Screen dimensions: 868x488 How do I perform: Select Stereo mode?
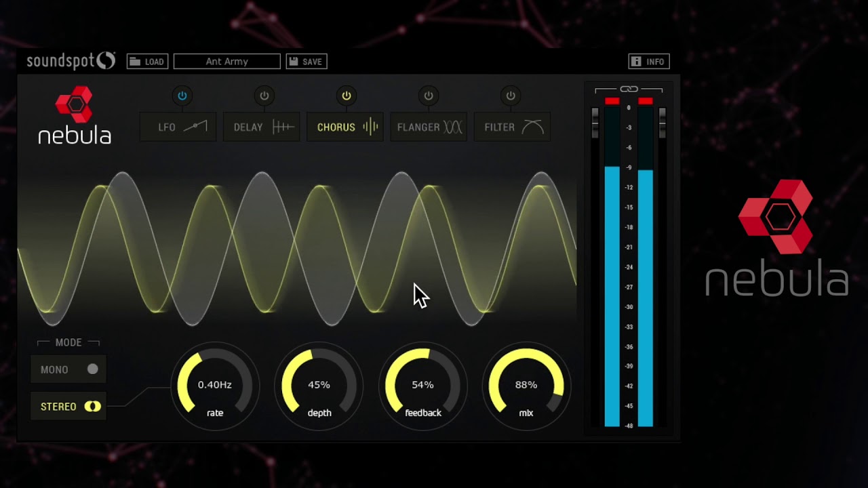tap(68, 407)
